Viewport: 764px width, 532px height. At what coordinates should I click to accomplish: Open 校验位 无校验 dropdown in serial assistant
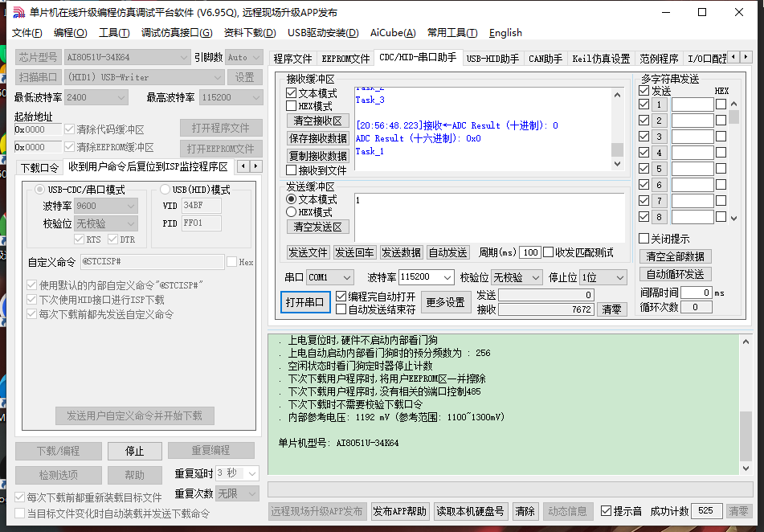517,277
